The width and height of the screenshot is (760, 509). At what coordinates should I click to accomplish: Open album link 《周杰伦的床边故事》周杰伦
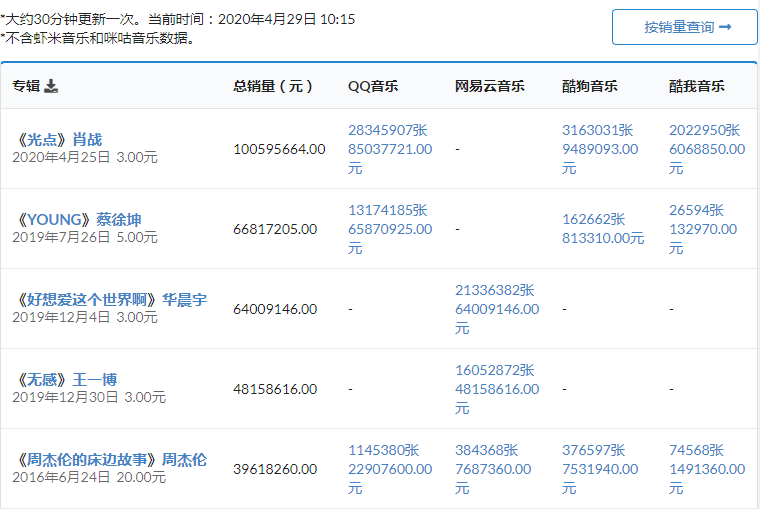coord(110,460)
